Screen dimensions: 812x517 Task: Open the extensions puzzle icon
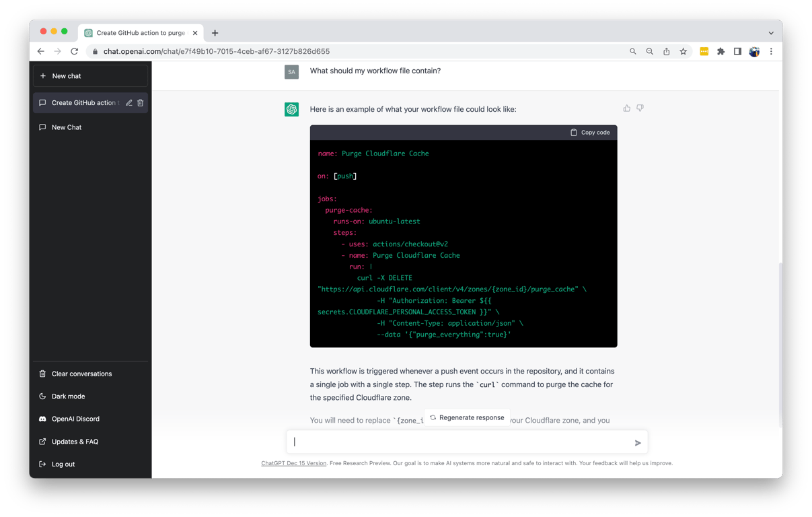click(x=721, y=51)
